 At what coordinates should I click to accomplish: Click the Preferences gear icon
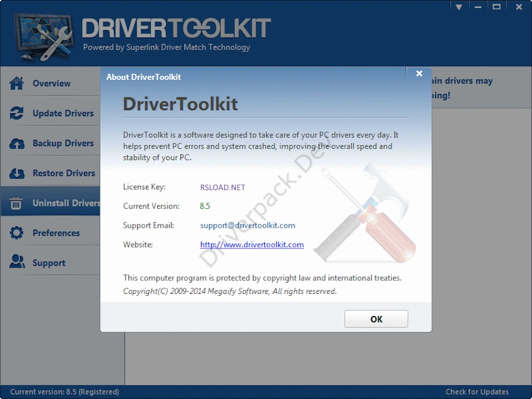point(17,233)
